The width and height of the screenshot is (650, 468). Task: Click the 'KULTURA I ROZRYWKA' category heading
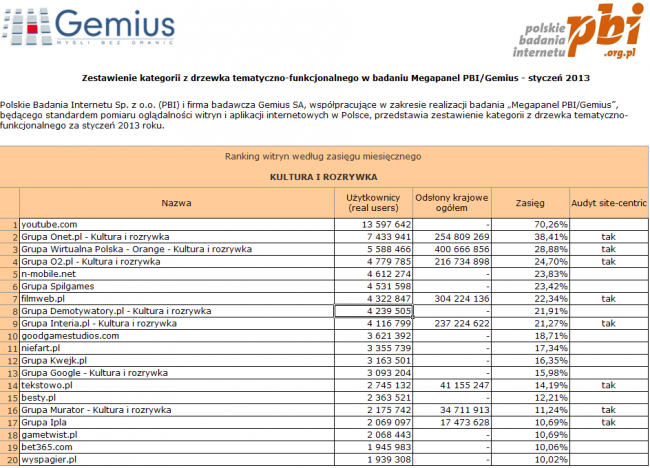point(323,176)
